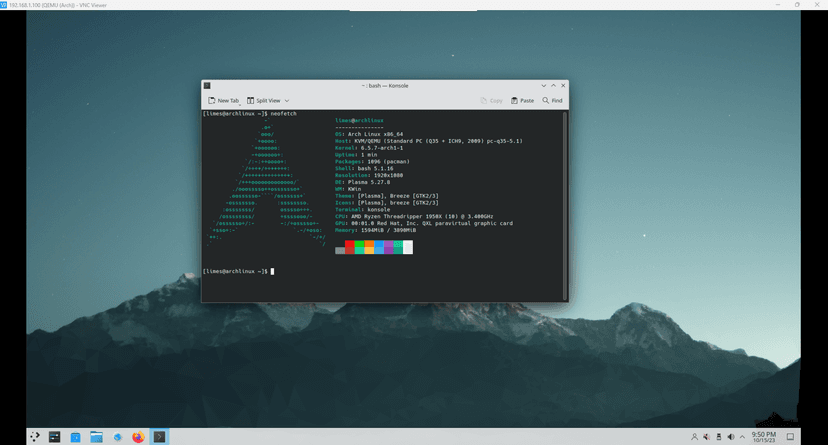Click Split View in Konsole toolbar
Viewport: 828px width, 445px height.
click(x=264, y=101)
